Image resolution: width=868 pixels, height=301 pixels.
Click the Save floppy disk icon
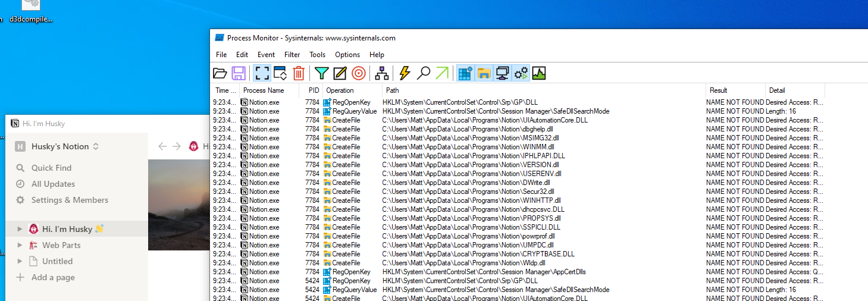point(239,73)
